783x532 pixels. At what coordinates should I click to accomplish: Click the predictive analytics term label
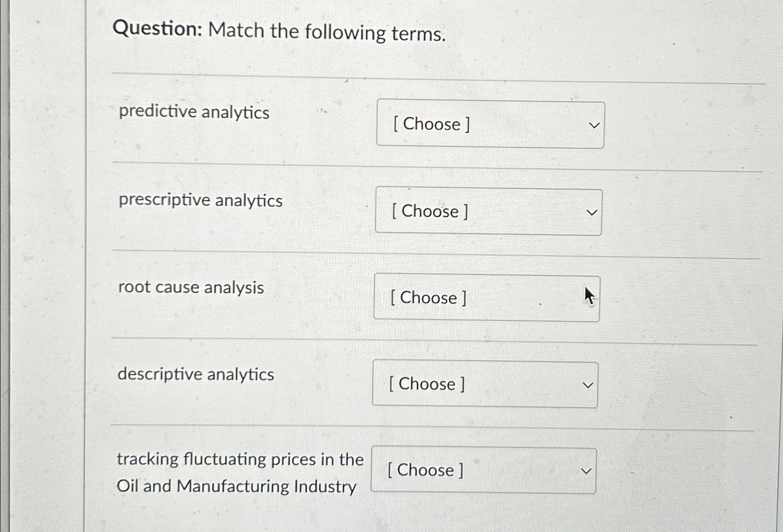pyautogui.click(x=194, y=113)
